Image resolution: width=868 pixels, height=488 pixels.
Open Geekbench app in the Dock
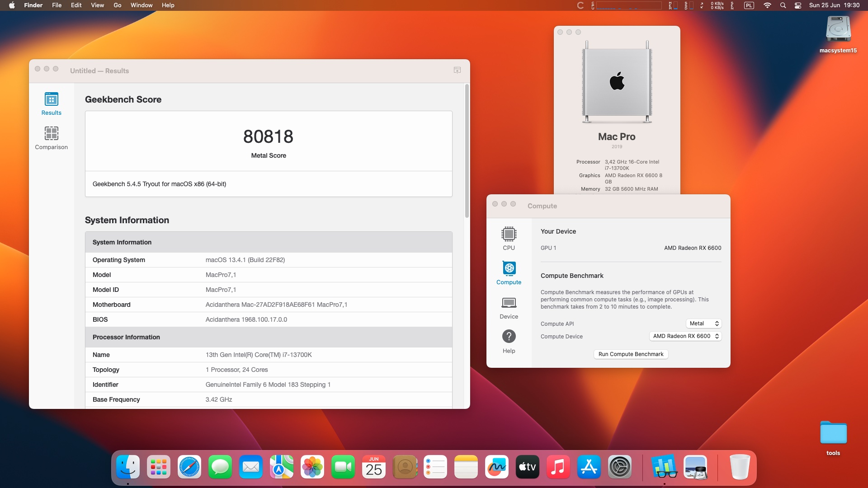[x=664, y=467]
